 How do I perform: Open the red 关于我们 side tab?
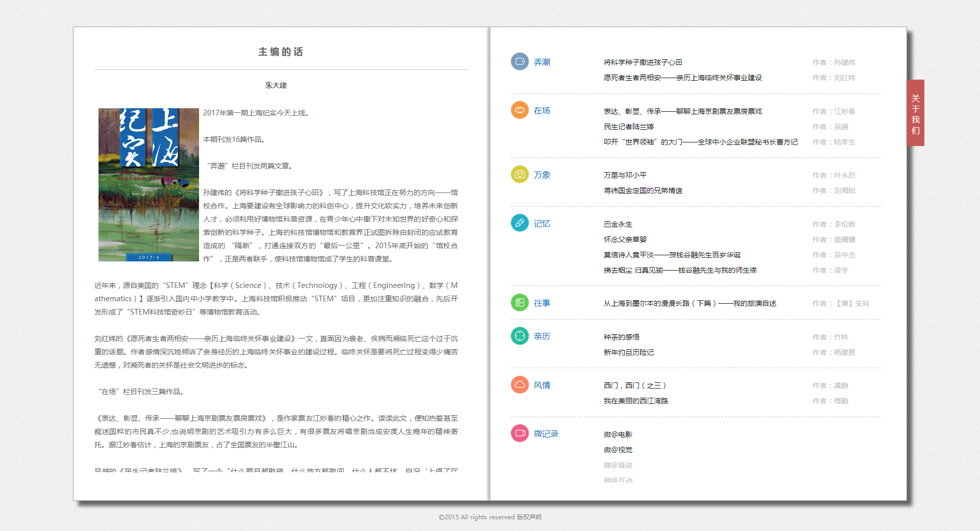916,113
